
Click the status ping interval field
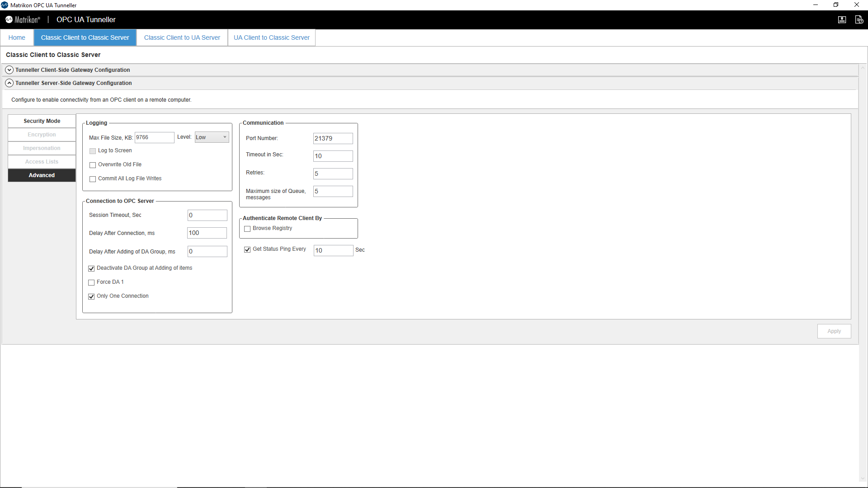coord(333,250)
